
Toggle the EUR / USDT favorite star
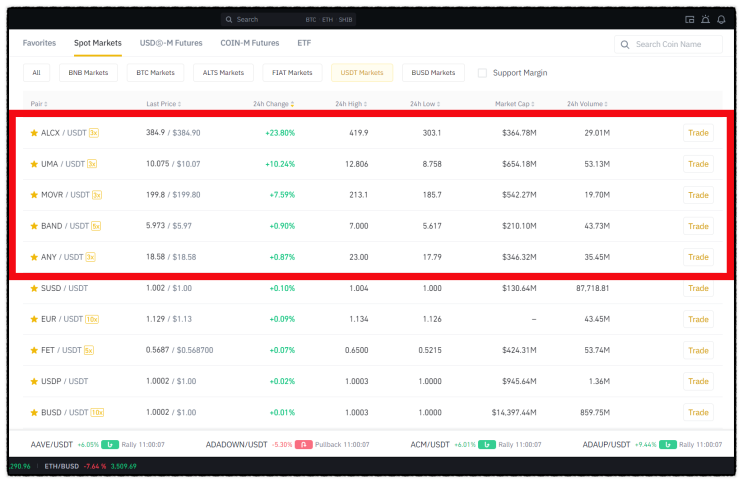pos(34,319)
